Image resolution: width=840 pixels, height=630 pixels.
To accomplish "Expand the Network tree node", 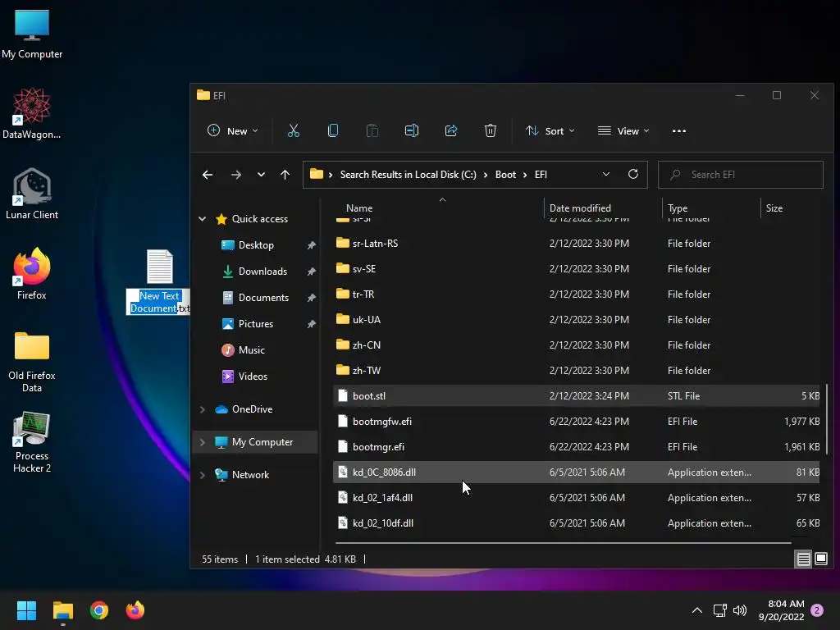I will (203, 475).
